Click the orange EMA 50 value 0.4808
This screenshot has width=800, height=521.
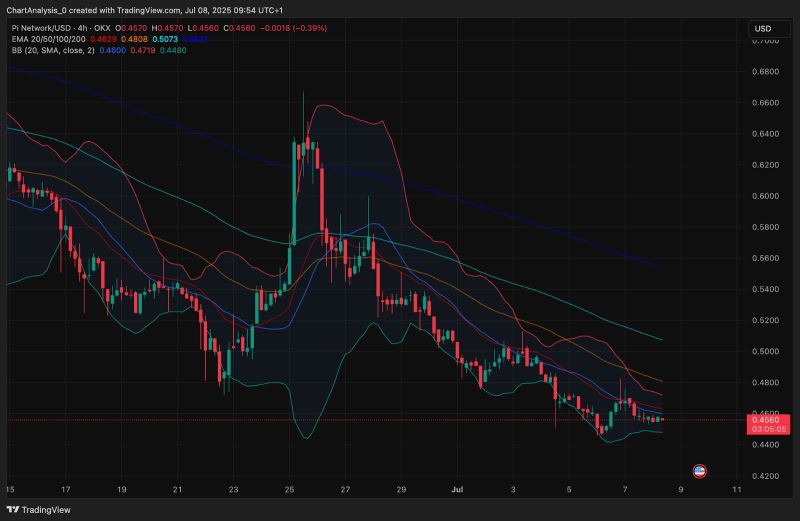coord(135,39)
